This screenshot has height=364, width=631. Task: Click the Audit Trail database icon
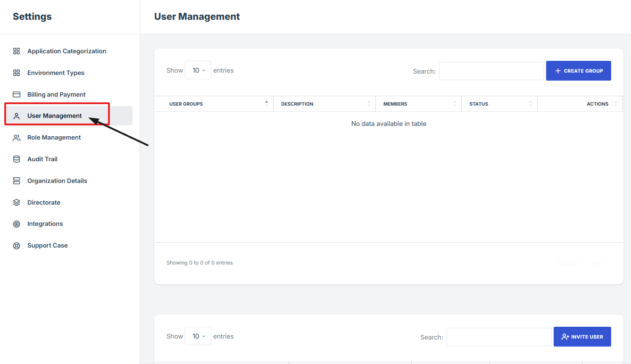17,159
